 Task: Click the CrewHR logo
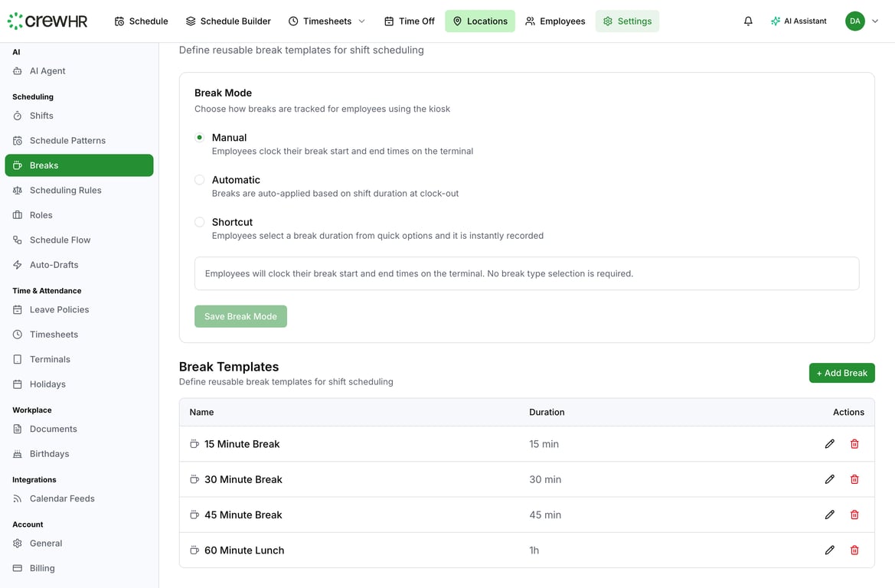click(47, 21)
